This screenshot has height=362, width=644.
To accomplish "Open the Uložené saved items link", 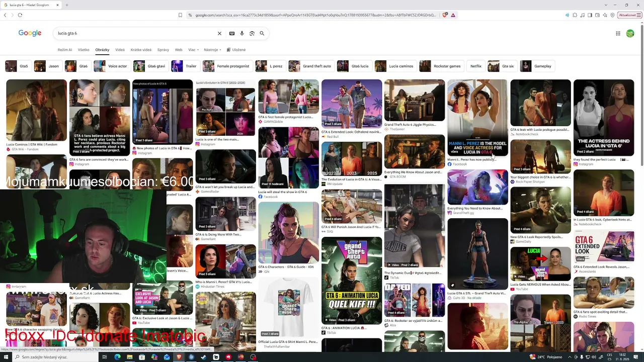I will (236, 50).
